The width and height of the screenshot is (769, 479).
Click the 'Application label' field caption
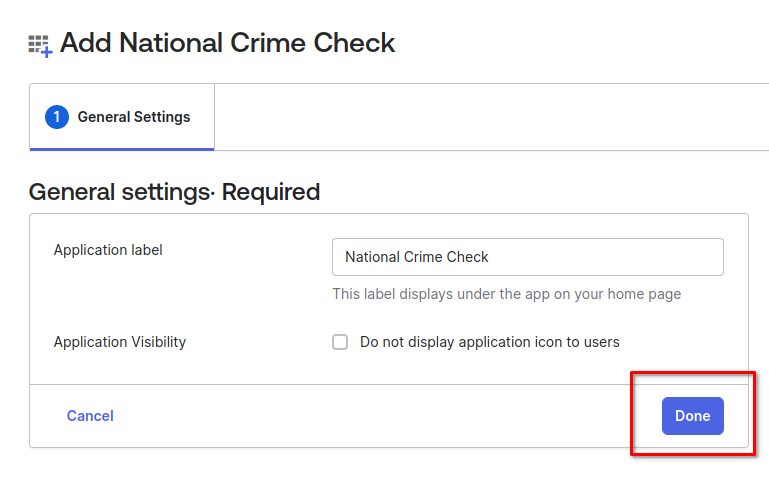108,250
